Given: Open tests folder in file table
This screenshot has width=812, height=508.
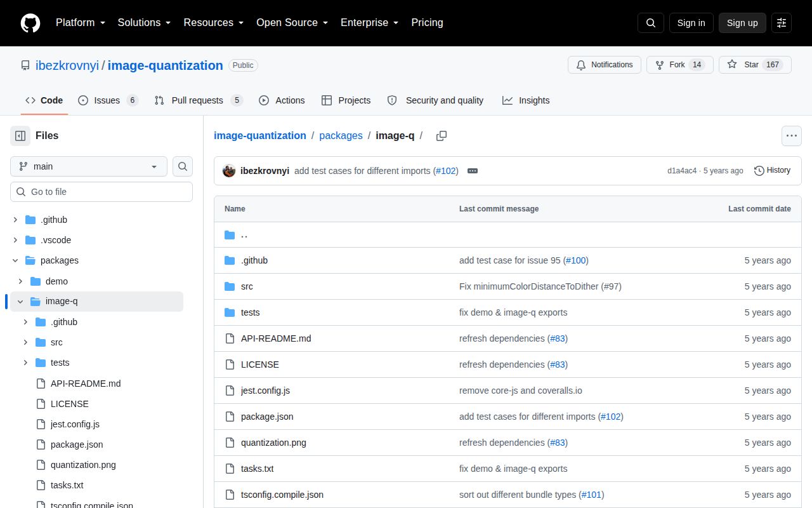Looking at the screenshot, I should [250, 312].
